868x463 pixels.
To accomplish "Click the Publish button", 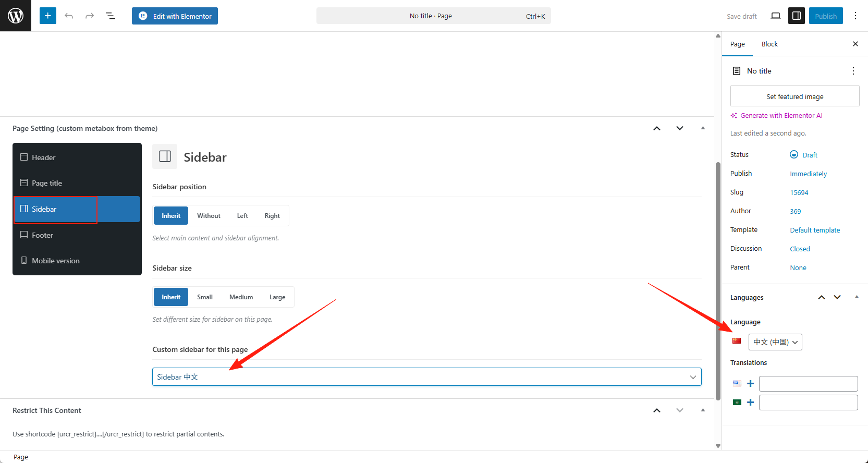I will (826, 16).
